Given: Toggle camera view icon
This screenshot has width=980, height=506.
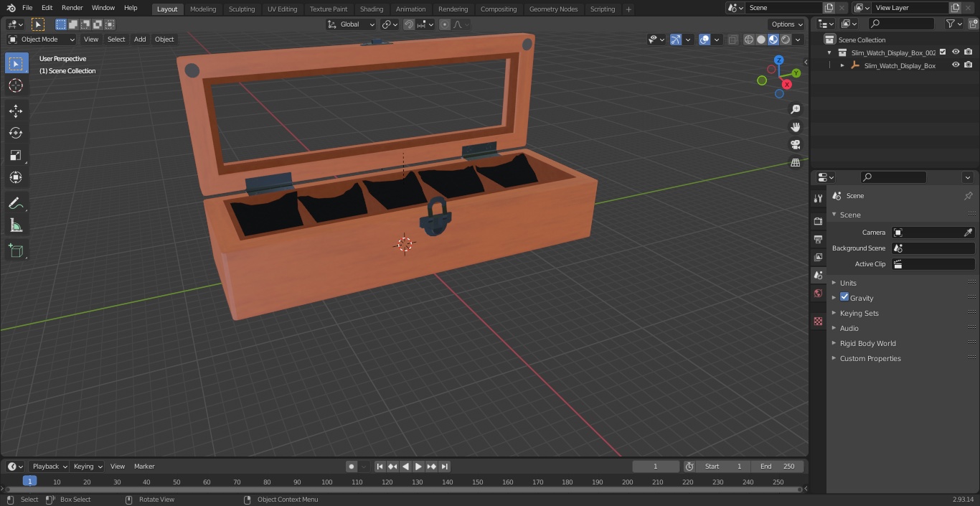Looking at the screenshot, I should 795,145.
